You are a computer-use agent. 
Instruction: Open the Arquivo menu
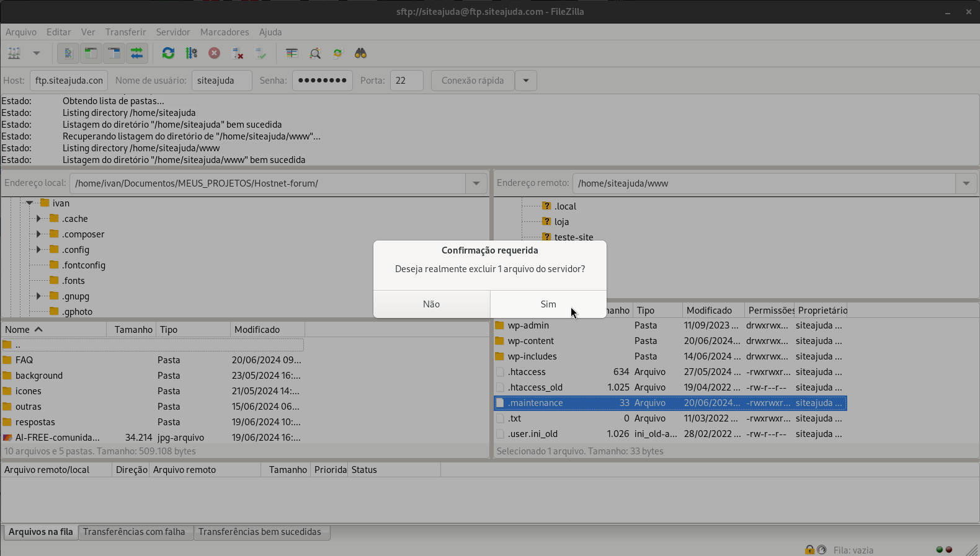click(x=21, y=32)
